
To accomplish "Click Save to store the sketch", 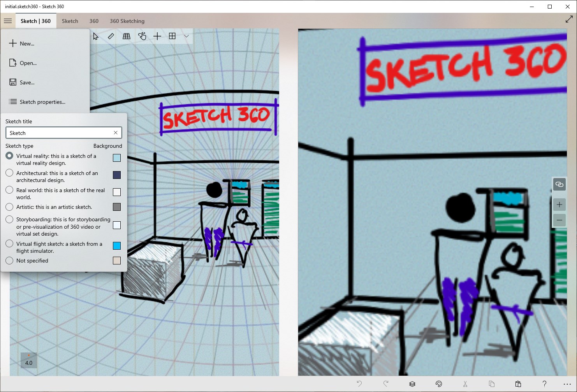I will pos(26,82).
